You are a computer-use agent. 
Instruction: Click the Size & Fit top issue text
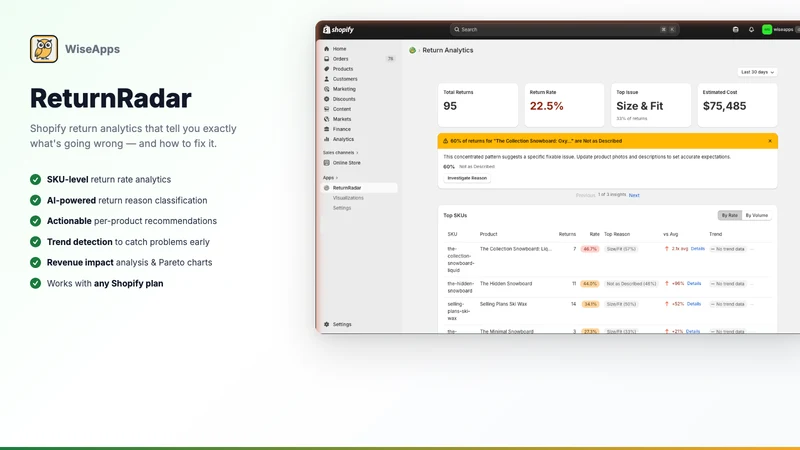639,106
